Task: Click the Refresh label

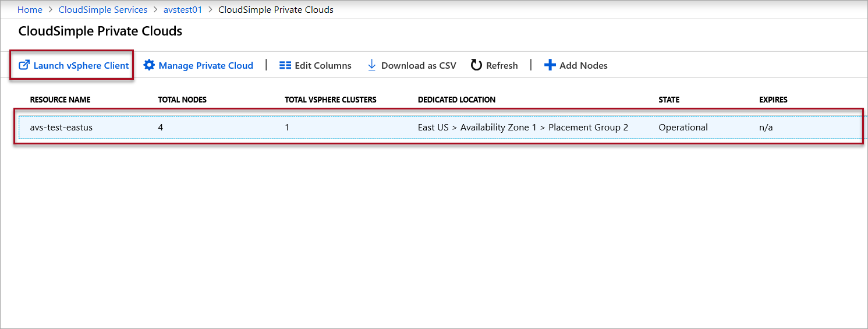Action: point(502,65)
